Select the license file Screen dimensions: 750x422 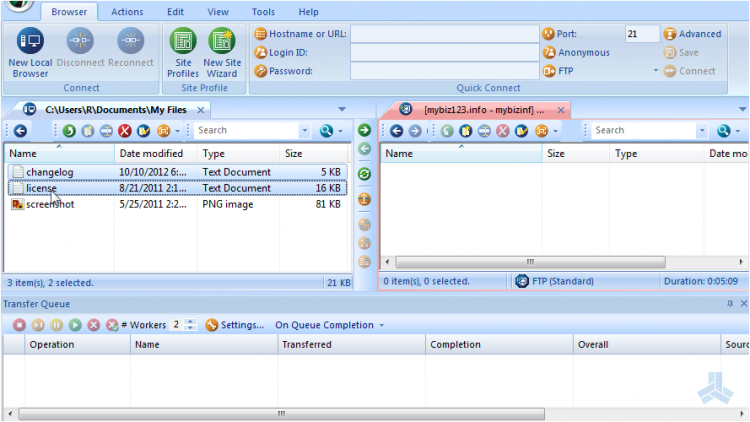point(177,188)
